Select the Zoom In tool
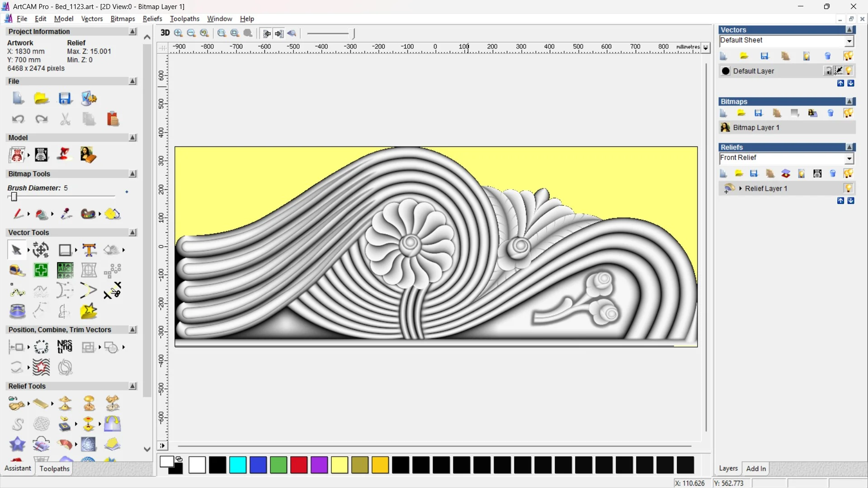Viewport: 868px width, 488px height. click(x=178, y=33)
